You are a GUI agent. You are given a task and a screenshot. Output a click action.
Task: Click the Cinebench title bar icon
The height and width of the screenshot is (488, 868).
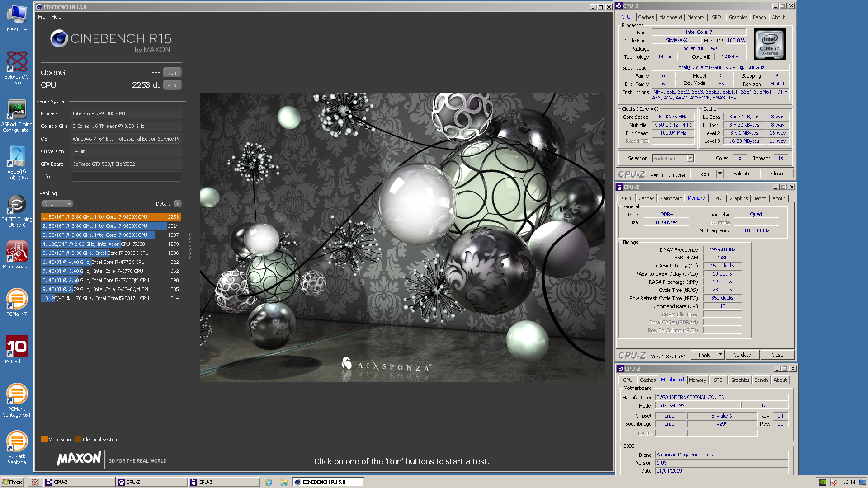[x=39, y=7]
